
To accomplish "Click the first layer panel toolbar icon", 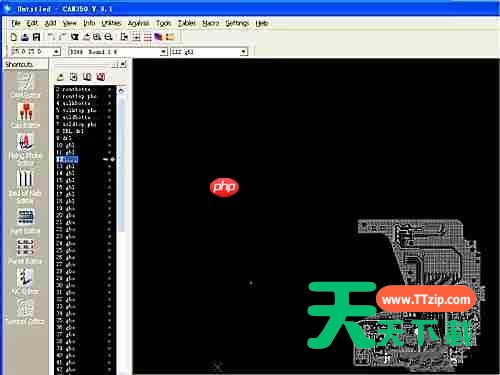I will 60,77.
